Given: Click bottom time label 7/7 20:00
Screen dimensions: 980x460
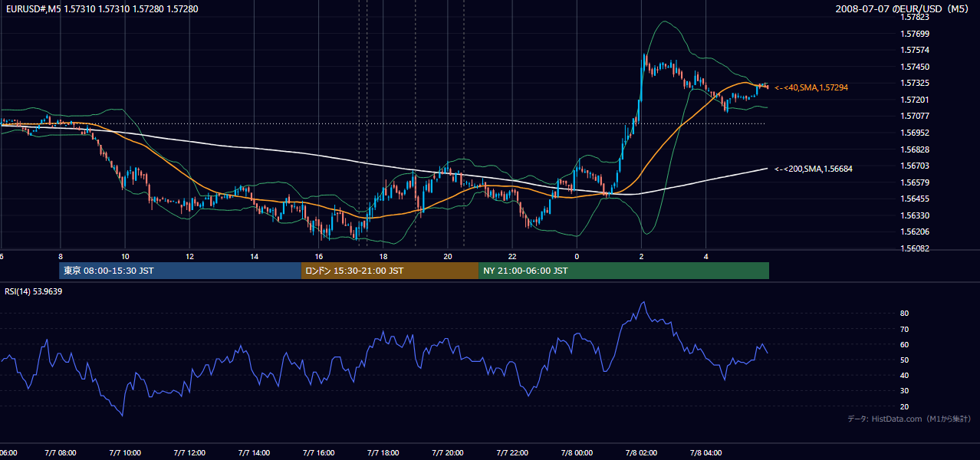Looking at the screenshot, I should click(x=447, y=453).
